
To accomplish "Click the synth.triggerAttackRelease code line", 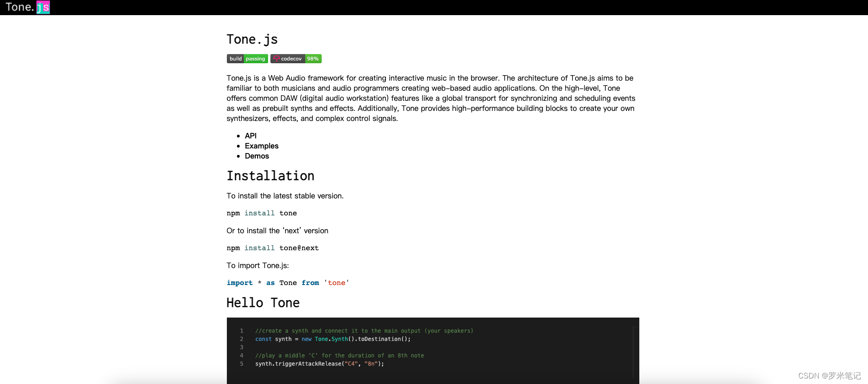I will [x=319, y=364].
